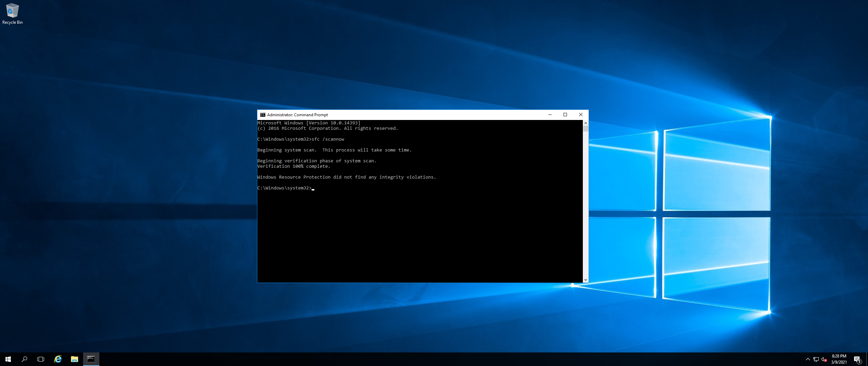868x366 pixels.
Task: Click 'Microsoft Windows [Version 10.0.14393]' line
Action: [x=309, y=123]
